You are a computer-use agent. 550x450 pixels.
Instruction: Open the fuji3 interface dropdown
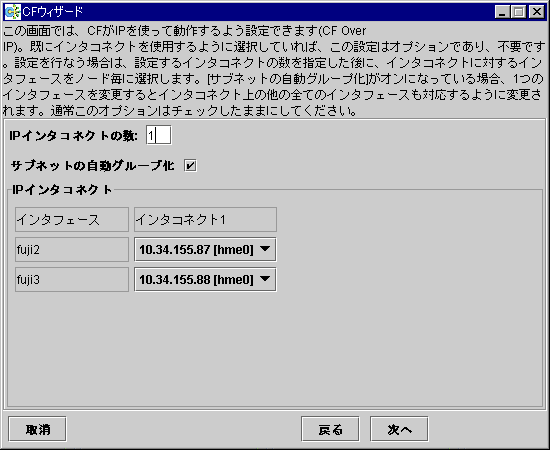pos(205,280)
